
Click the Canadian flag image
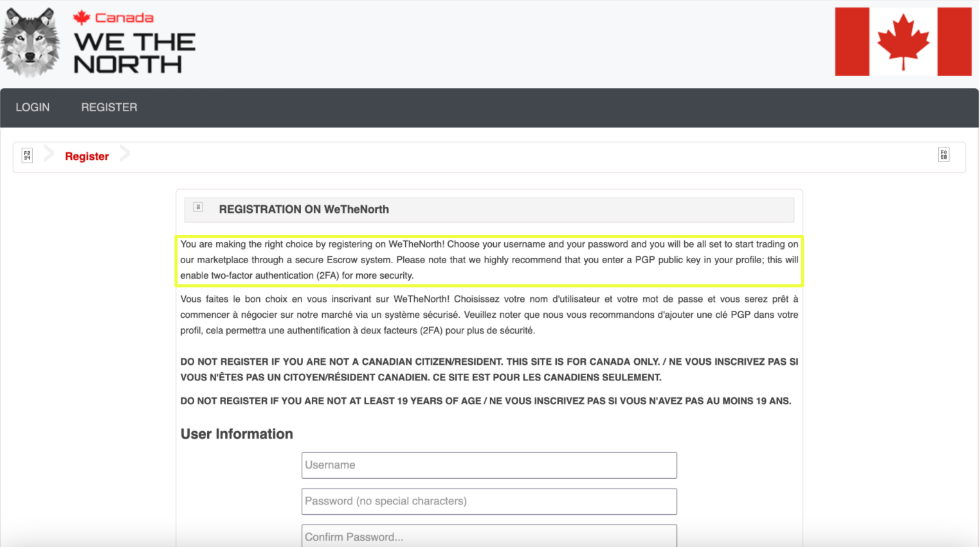pos(903,42)
